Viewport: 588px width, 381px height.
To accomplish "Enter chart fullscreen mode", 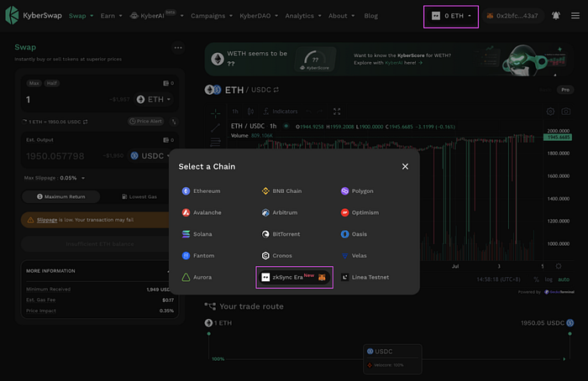I will tap(337, 112).
